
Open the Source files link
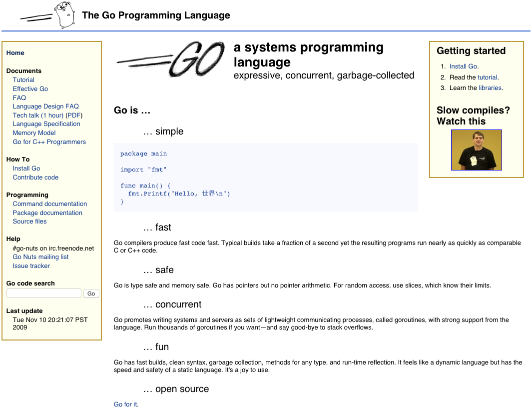(x=29, y=221)
